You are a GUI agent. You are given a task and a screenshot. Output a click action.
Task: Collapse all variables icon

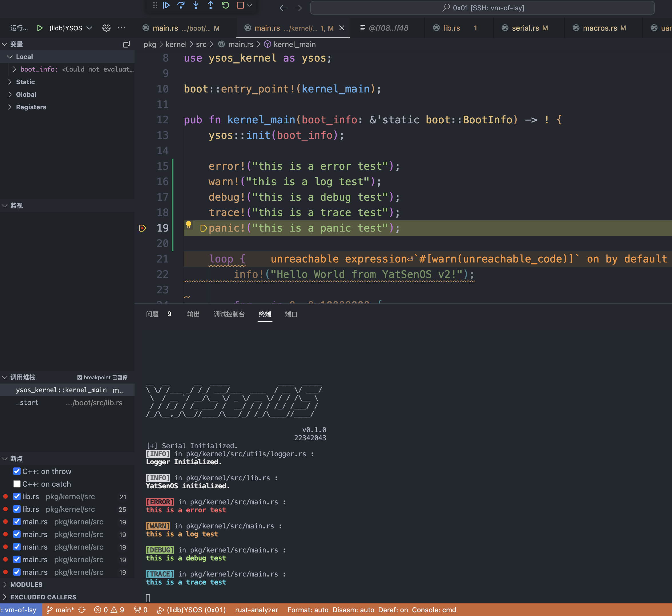pos(126,44)
